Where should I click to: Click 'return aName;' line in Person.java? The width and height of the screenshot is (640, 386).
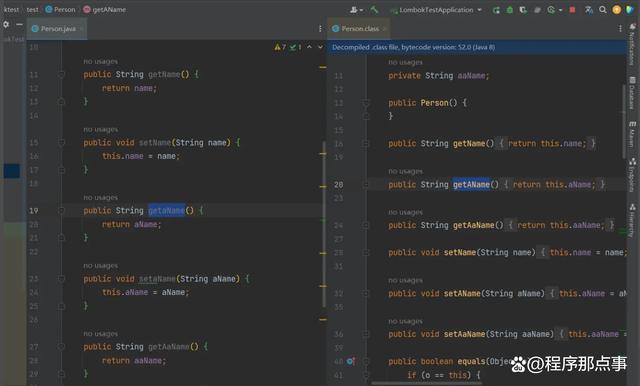[x=131, y=224]
